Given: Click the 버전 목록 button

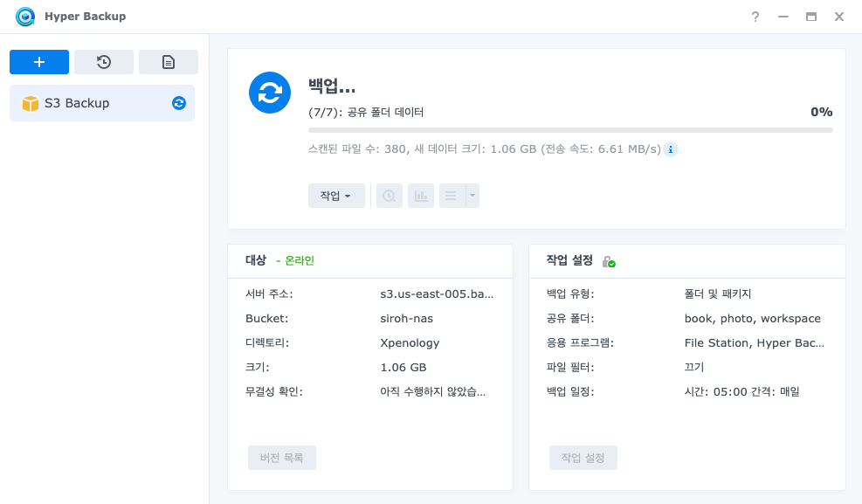Looking at the screenshot, I should pyautogui.click(x=282, y=458).
